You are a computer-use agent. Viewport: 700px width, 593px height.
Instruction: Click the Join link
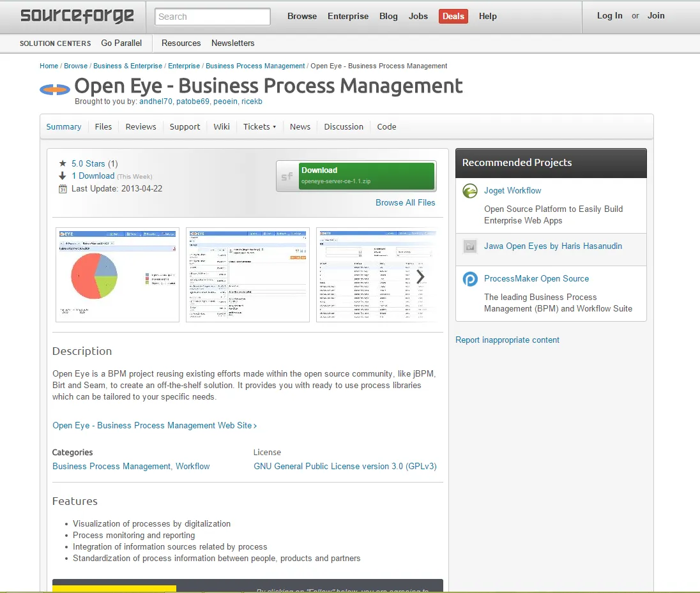pos(657,15)
